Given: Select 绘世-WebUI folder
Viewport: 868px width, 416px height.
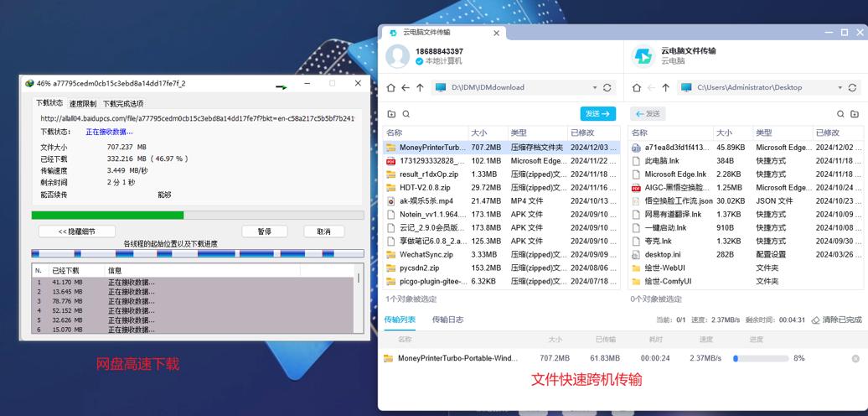Looking at the screenshot, I should (x=745, y=268).
